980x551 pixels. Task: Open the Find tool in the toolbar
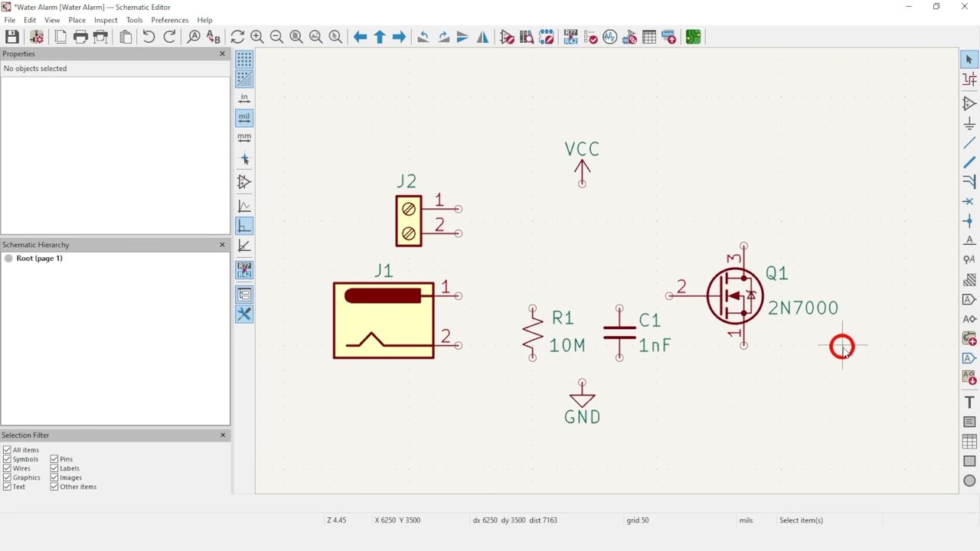click(194, 37)
